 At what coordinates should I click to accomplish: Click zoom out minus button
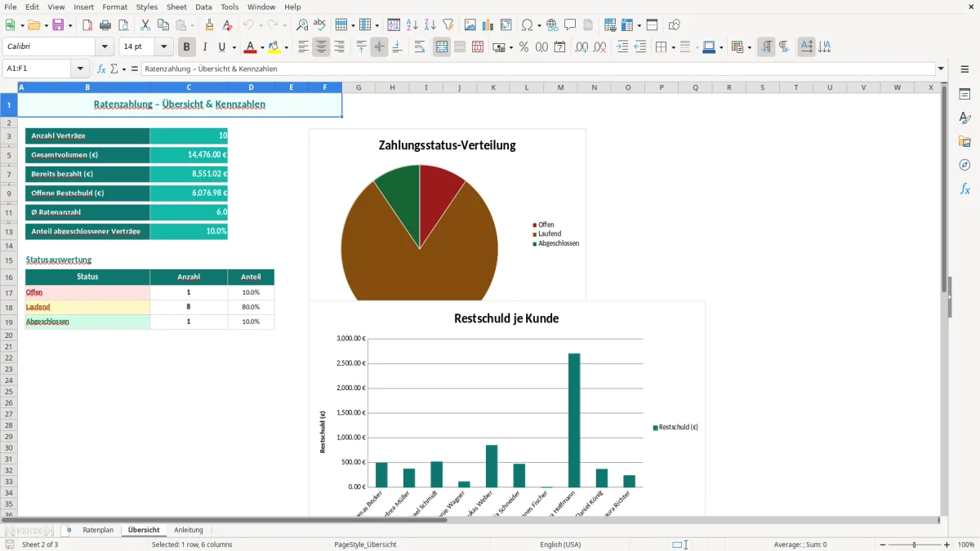point(883,544)
